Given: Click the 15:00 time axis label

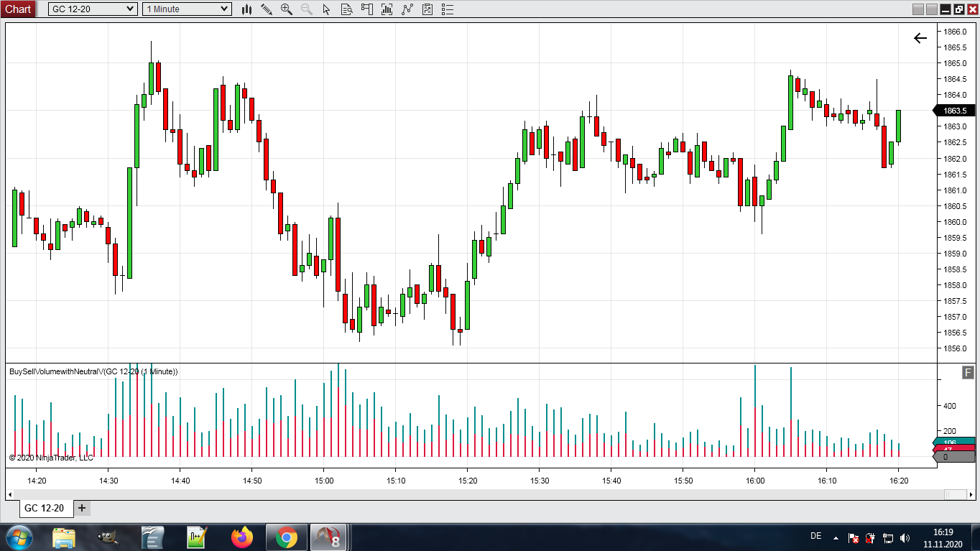Looking at the screenshot, I should tap(324, 481).
